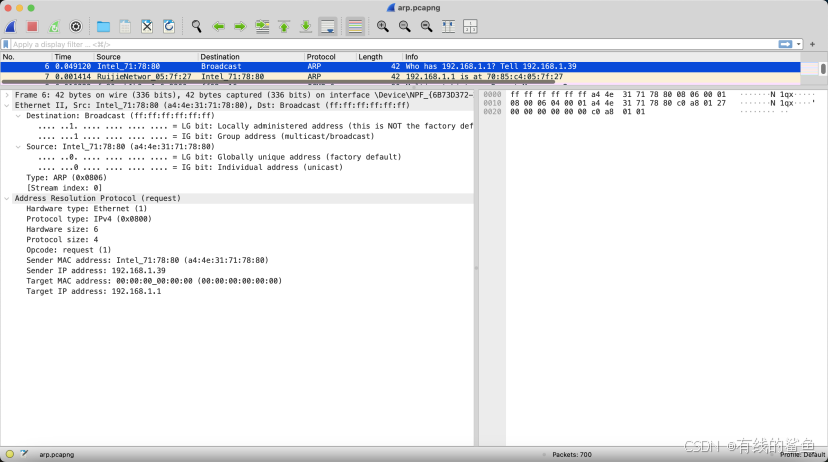
Task: Select packet 6 ARP request row
Action: (400, 67)
